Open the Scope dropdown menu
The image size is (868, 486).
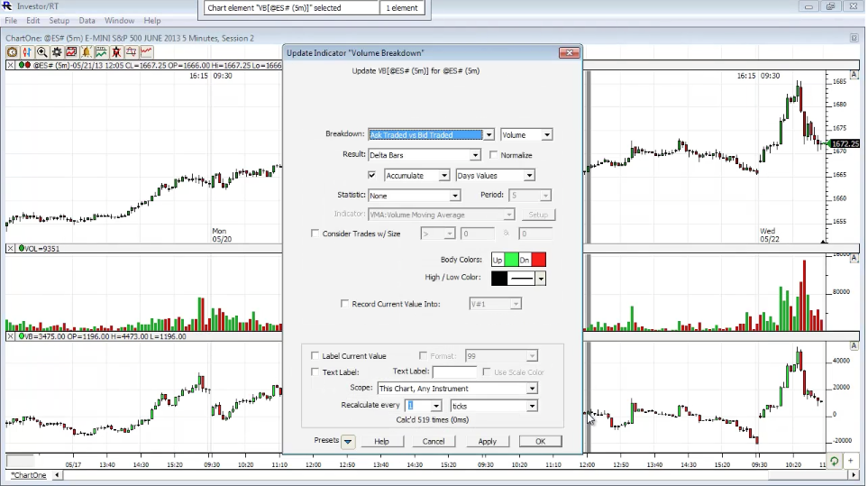(532, 389)
